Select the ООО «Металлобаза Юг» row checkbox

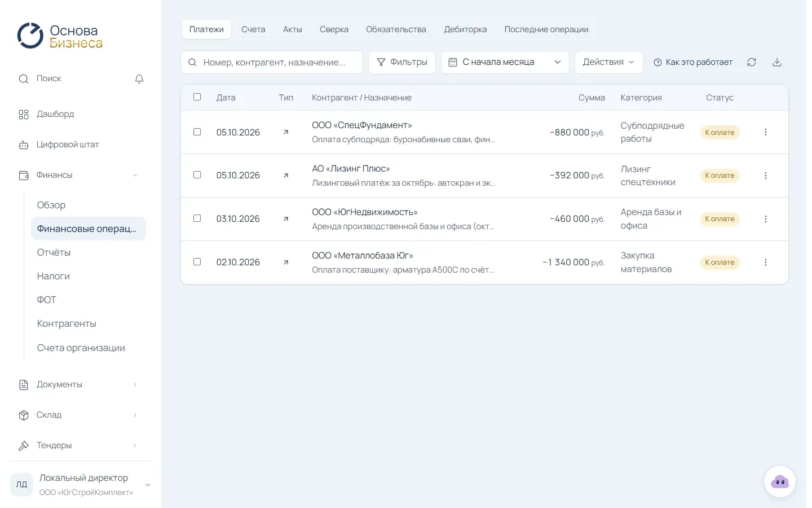[197, 262]
